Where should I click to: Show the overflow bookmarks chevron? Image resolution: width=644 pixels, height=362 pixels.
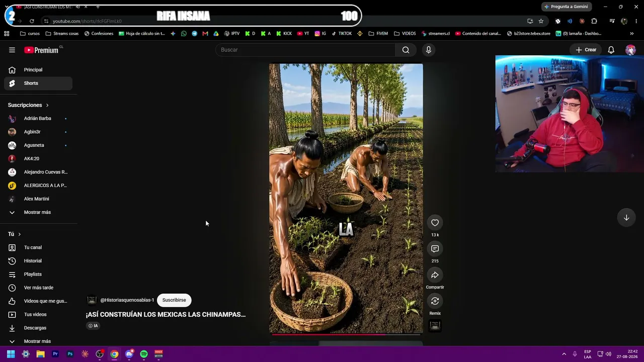point(632,34)
